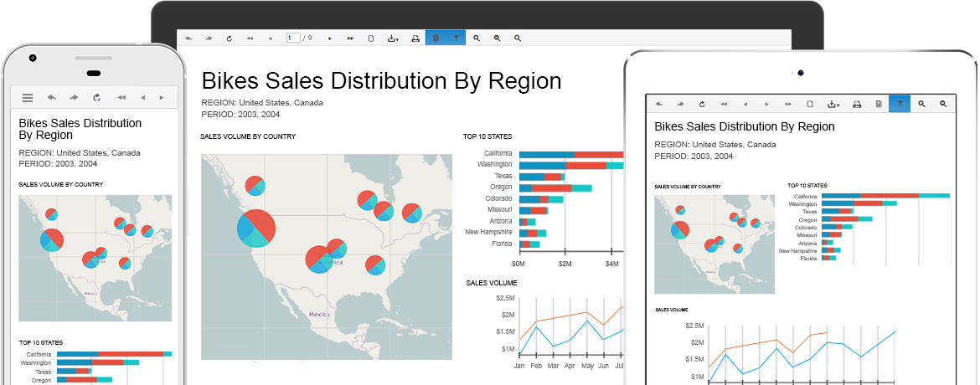
Task: Click the print icon on the tablet toolbar
Action: click(x=856, y=104)
